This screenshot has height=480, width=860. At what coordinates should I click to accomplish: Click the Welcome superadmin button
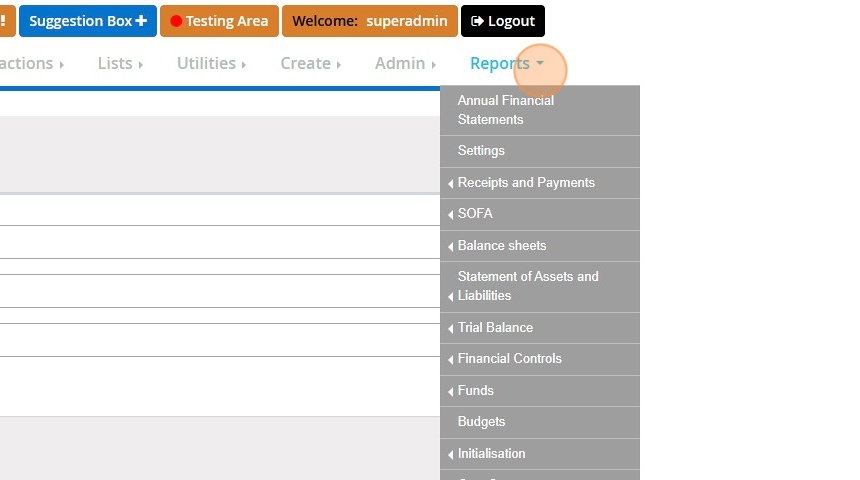[x=370, y=21]
